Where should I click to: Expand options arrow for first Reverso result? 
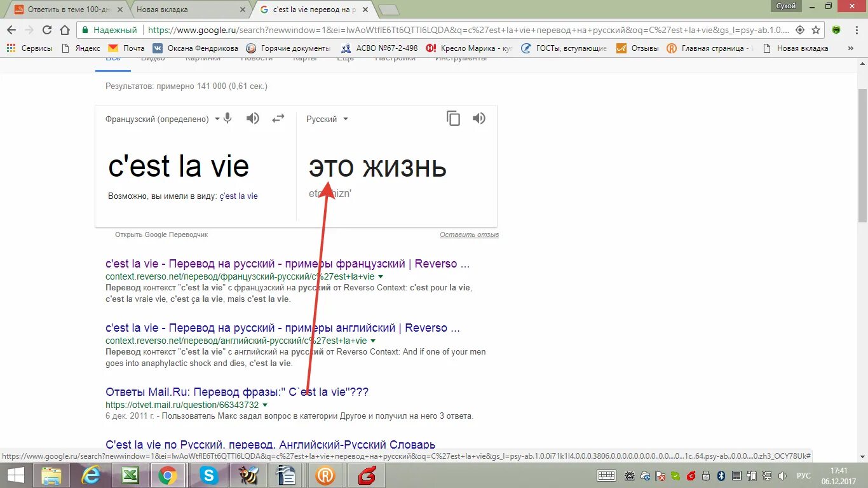pyautogui.click(x=381, y=277)
